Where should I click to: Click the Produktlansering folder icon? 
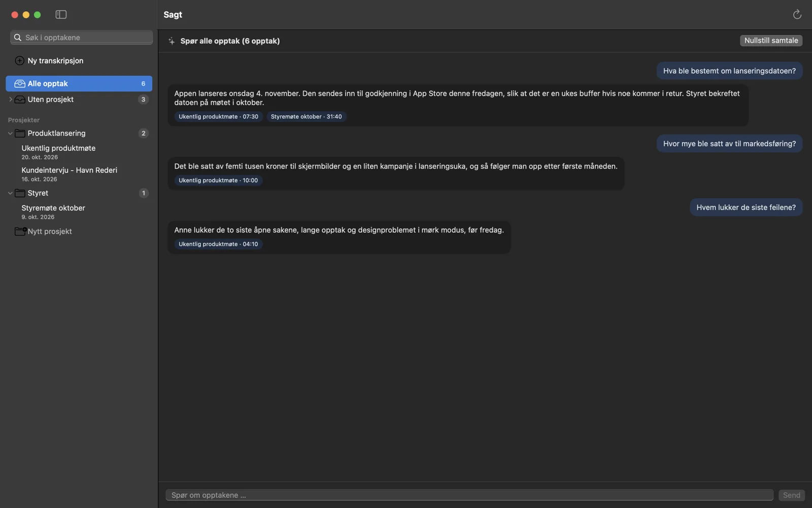pos(20,133)
